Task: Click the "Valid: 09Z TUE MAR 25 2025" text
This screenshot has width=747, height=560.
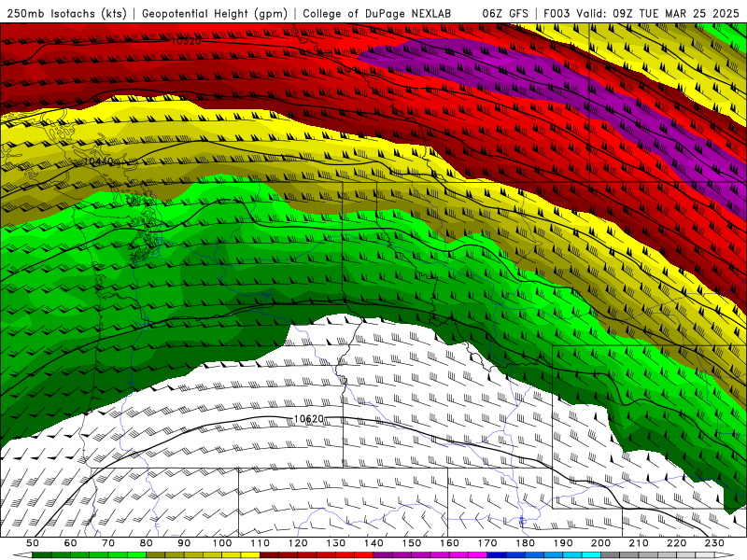Action: click(658, 13)
